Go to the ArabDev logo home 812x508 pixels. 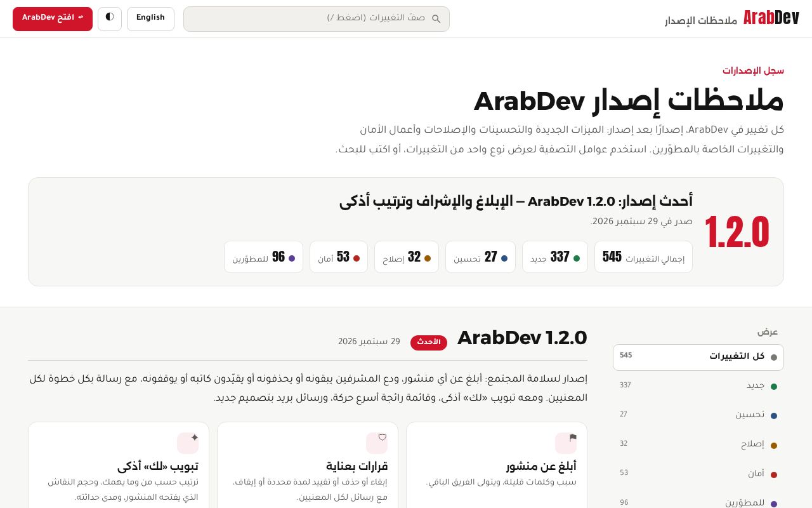(771, 18)
